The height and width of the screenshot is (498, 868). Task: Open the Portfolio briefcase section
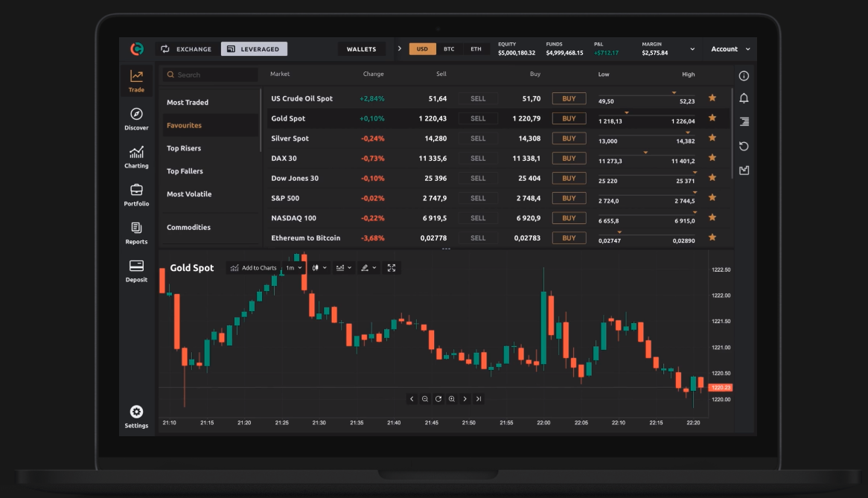point(136,195)
